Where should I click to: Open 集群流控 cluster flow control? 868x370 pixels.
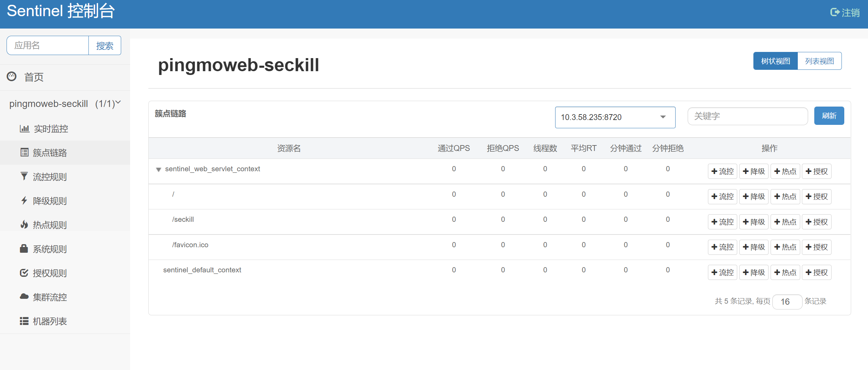[50, 297]
